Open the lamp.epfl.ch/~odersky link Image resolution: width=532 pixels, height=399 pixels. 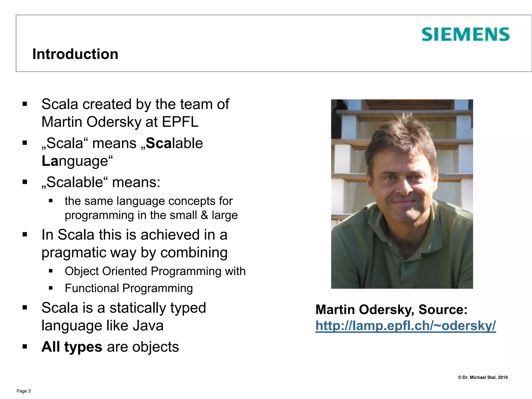point(405,325)
